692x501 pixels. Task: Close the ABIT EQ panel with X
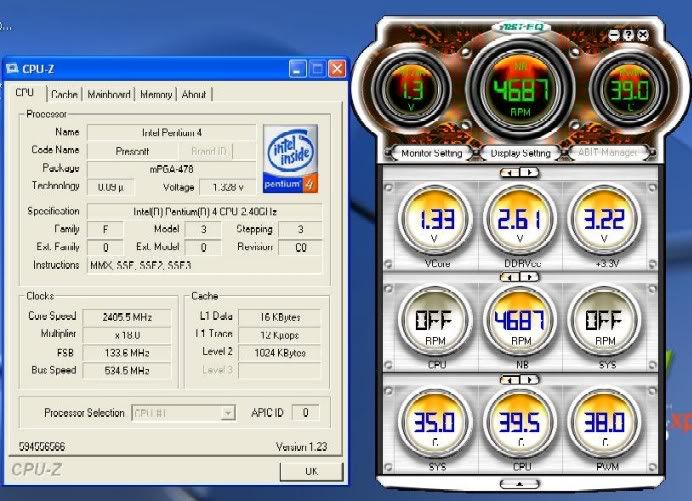(x=643, y=35)
